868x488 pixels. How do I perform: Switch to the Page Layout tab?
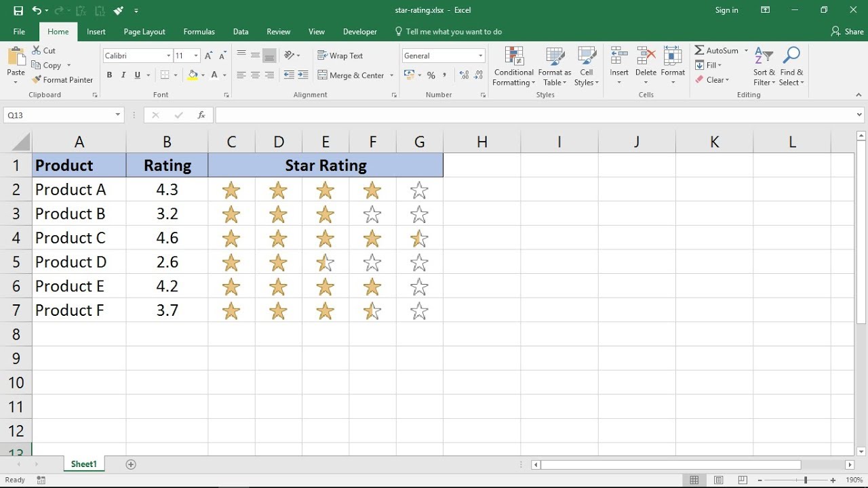144,32
